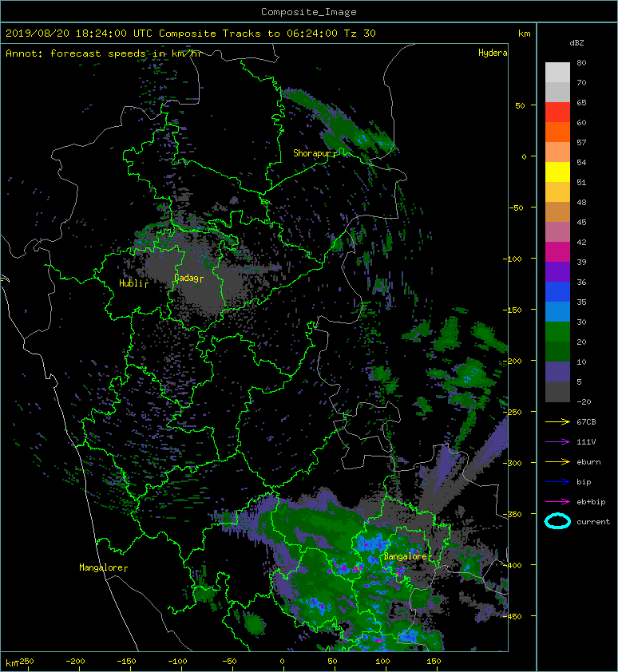
Task: Select the royal blue 36–35 dBZ swatch
Action: pyautogui.click(x=557, y=292)
